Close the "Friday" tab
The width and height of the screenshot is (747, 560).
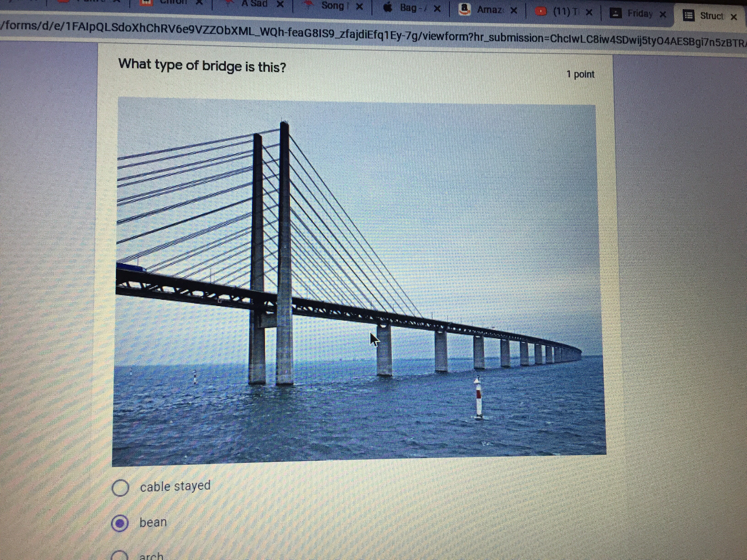pyautogui.click(x=663, y=14)
